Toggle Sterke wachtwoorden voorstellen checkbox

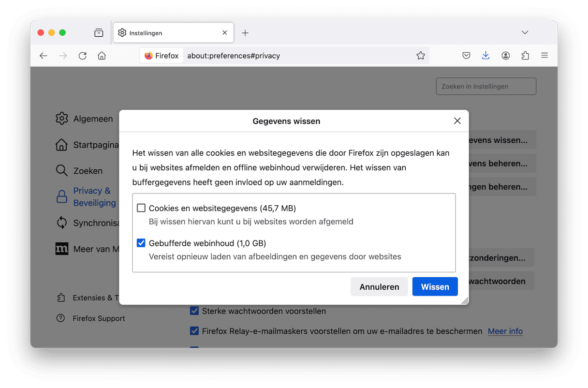point(194,311)
